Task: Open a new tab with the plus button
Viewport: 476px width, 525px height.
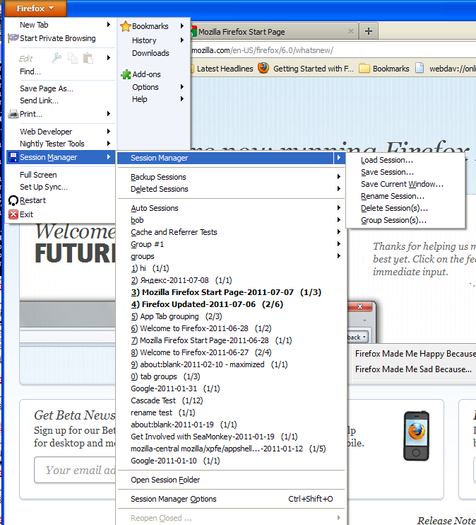Action: (x=369, y=31)
